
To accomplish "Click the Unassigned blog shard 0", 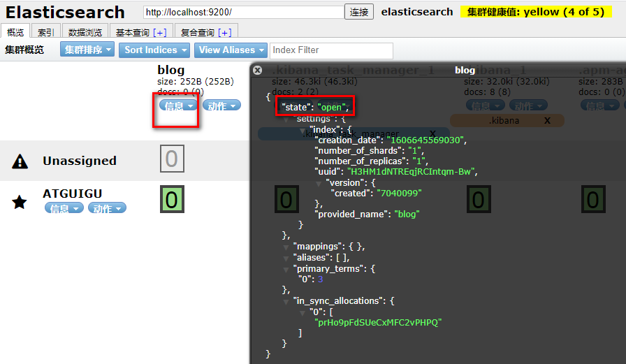I will [172, 159].
